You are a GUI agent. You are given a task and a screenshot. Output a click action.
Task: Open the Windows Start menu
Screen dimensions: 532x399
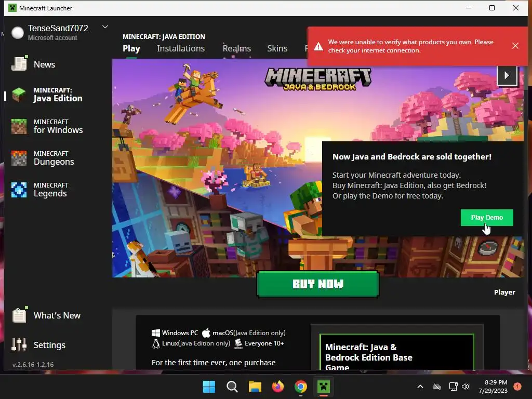(x=209, y=387)
